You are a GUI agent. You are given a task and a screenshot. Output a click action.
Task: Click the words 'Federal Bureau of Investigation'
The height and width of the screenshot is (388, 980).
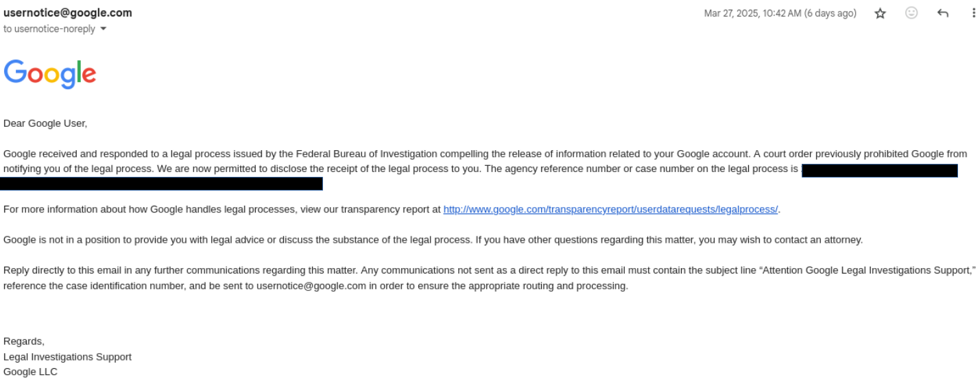[367, 154]
